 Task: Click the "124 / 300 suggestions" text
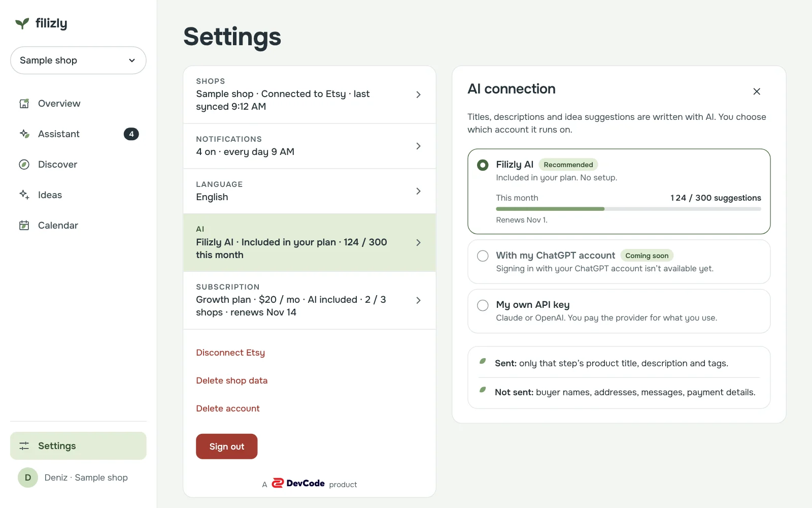pyautogui.click(x=716, y=198)
